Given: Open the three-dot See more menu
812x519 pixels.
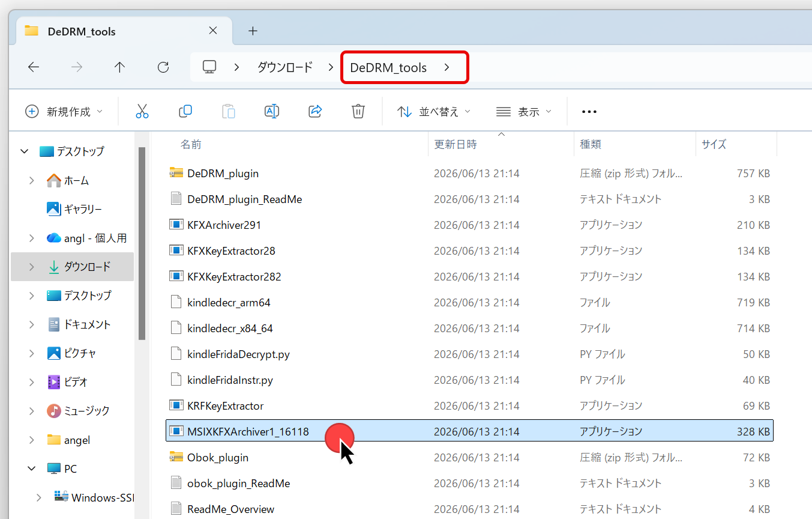Looking at the screenshot, I should click(589, 112).
